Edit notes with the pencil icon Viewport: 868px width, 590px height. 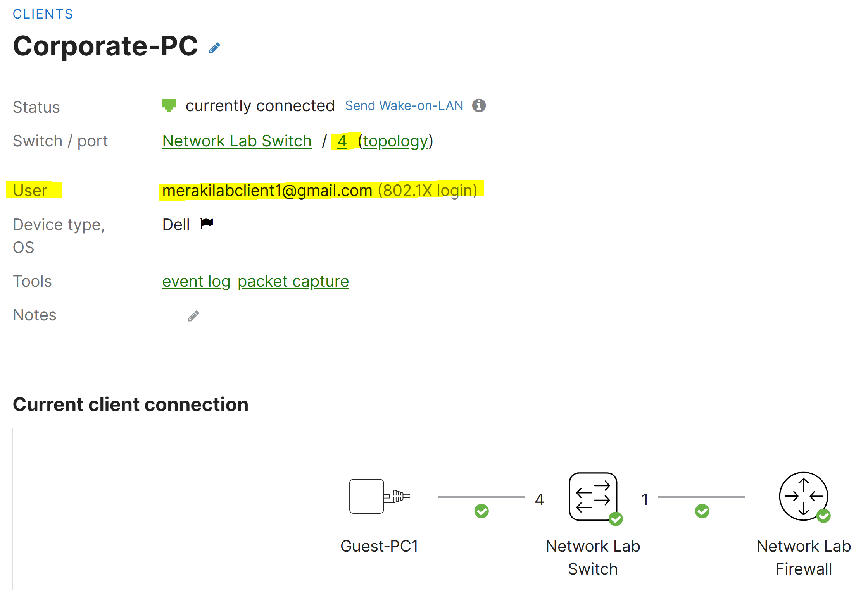(193, 316)
